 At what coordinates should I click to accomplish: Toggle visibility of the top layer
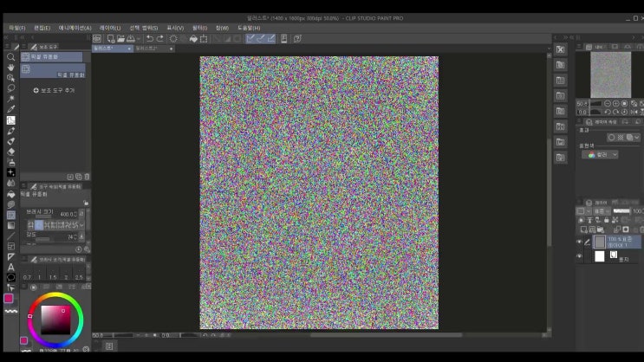[x=580, y=242]
